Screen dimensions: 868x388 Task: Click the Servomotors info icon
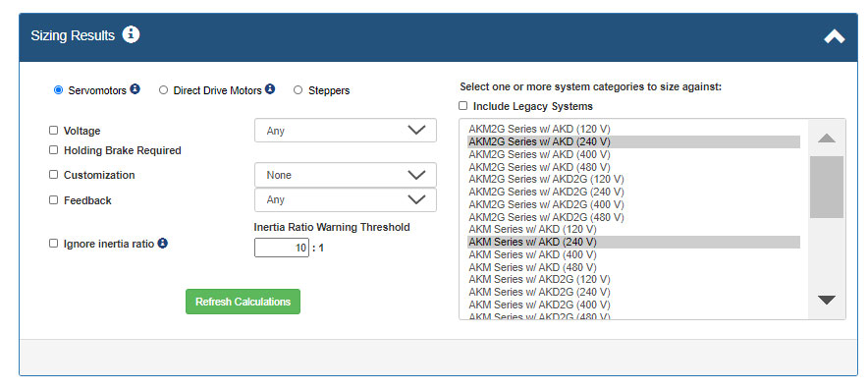point(136,89)
